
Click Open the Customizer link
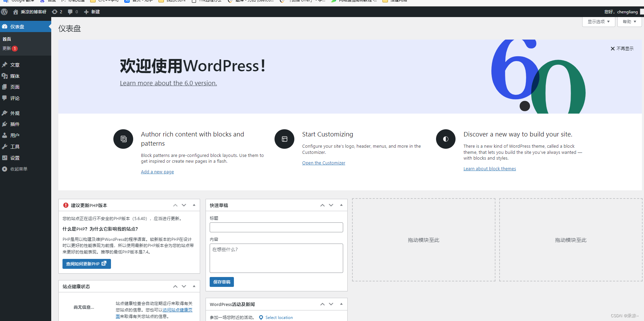pyautogui.click(x=324, y=163)
